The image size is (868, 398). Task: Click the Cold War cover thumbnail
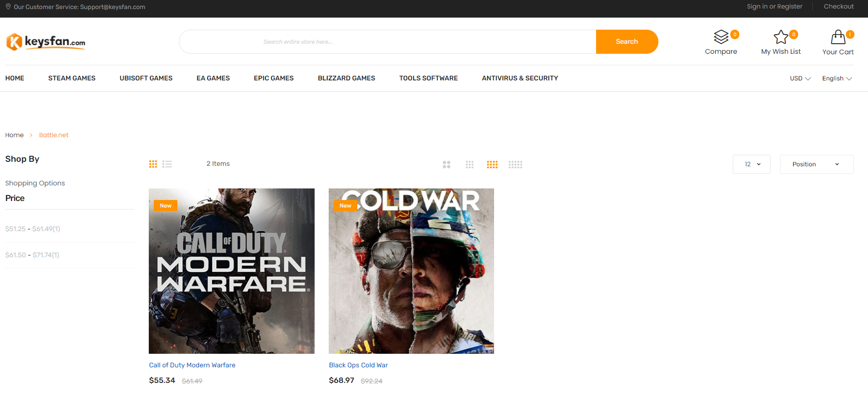pos(411,271)
